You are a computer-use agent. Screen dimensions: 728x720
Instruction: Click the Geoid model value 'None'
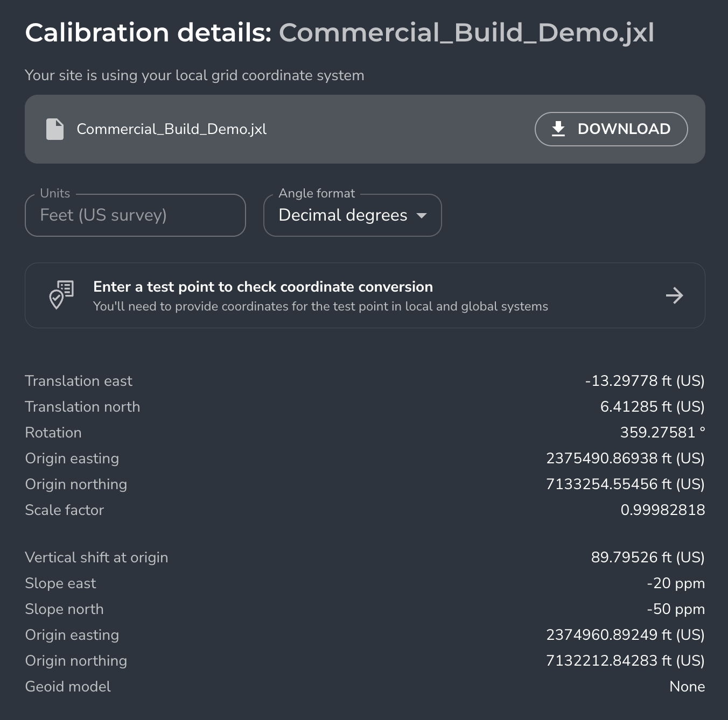(687, 687)
